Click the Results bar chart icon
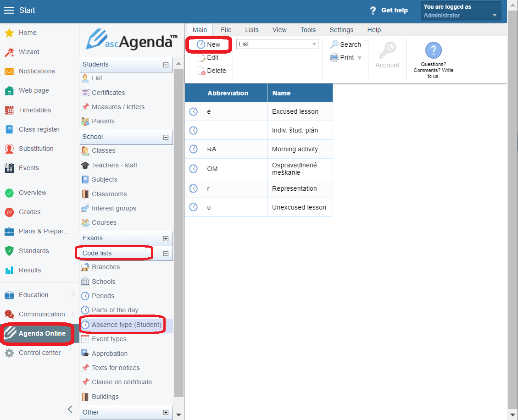 pos(9,271)
